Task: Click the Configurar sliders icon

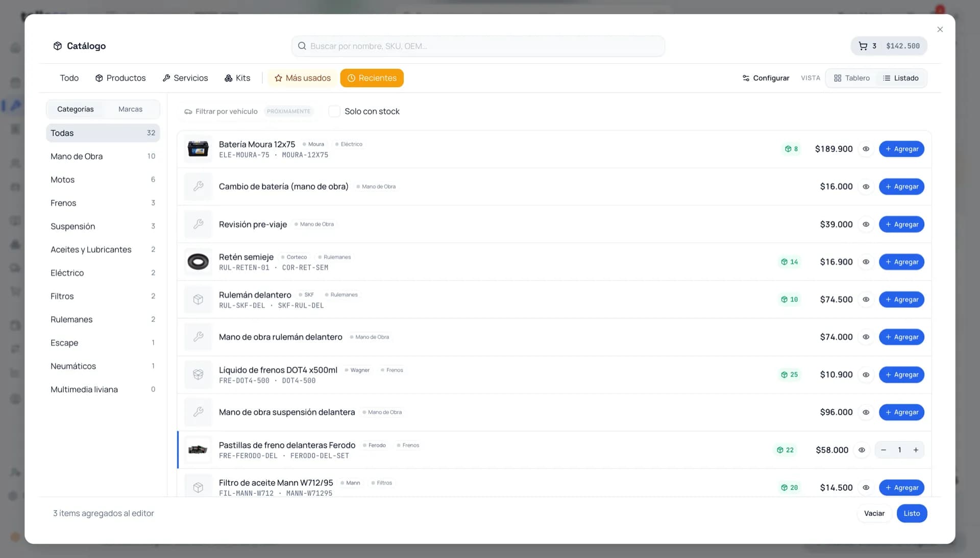Action: point(746,78)
